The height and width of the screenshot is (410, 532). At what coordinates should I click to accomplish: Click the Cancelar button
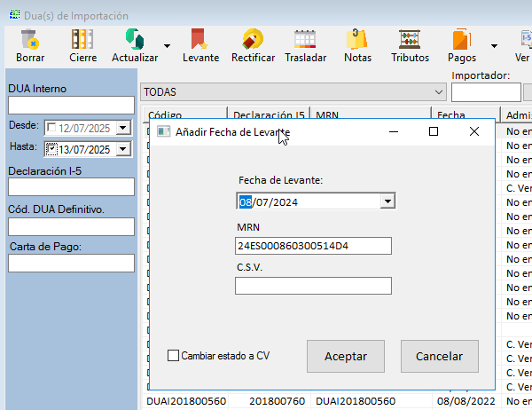(x=439, y=356)
